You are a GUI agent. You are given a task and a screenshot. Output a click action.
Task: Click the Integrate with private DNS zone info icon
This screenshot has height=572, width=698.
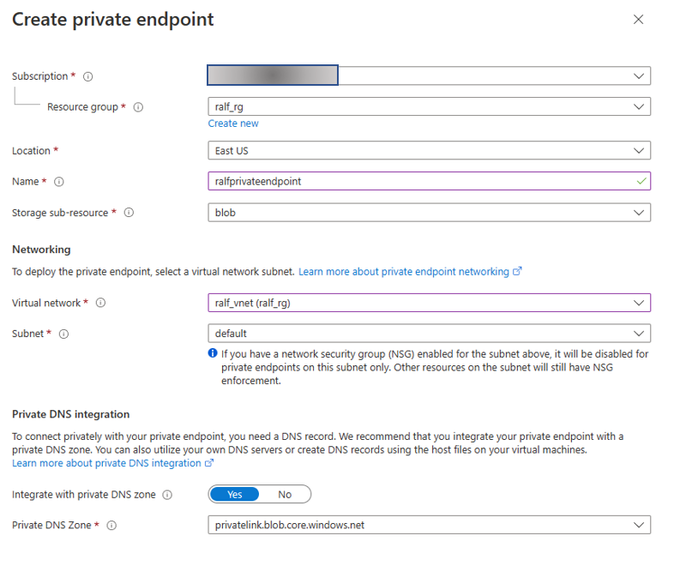(x=167, y=495)
